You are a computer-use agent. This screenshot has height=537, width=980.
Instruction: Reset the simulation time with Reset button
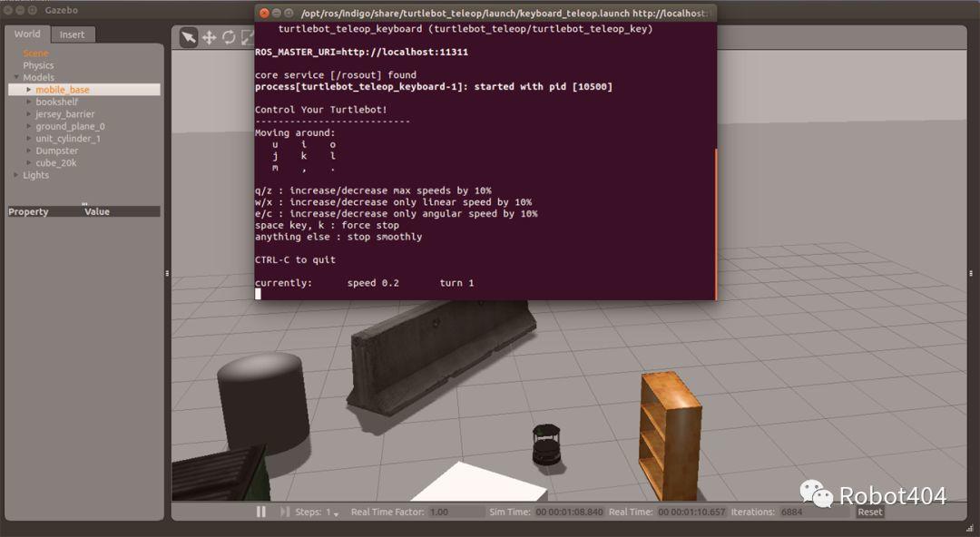[870, 512]
